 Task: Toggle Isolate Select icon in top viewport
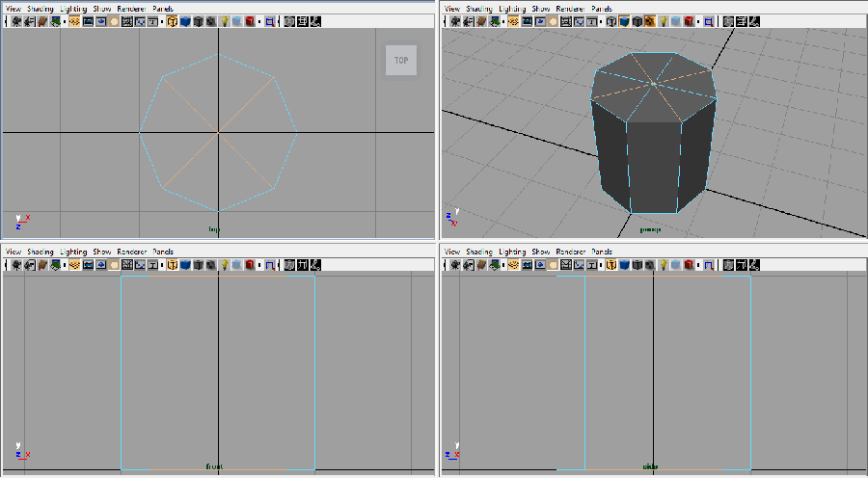point(270,21)
